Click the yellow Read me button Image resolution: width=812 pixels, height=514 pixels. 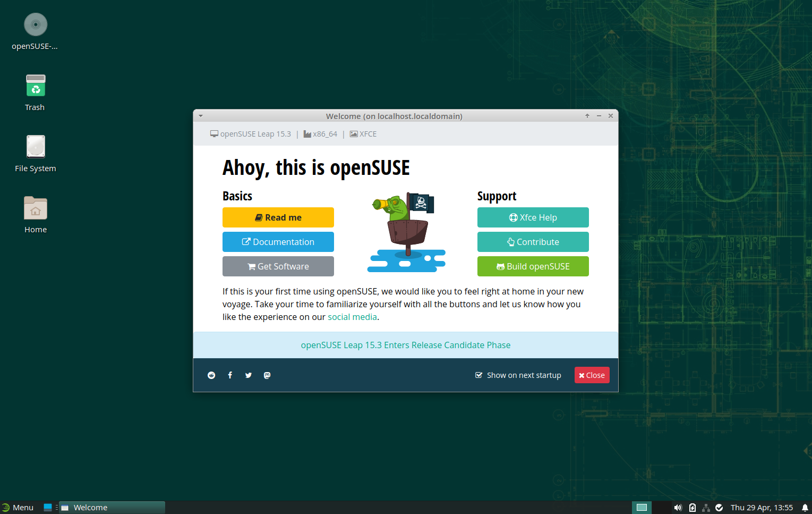coord(278,217)
